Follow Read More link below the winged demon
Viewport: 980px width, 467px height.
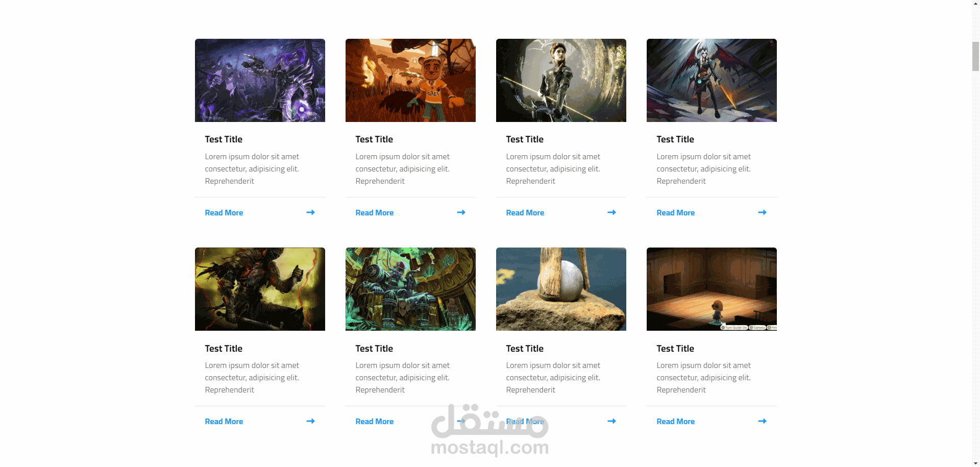[x=675, y=213]
